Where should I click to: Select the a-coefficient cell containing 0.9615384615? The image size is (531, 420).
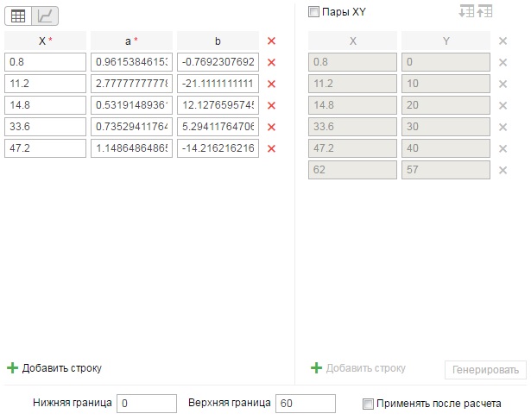point(131,62)
